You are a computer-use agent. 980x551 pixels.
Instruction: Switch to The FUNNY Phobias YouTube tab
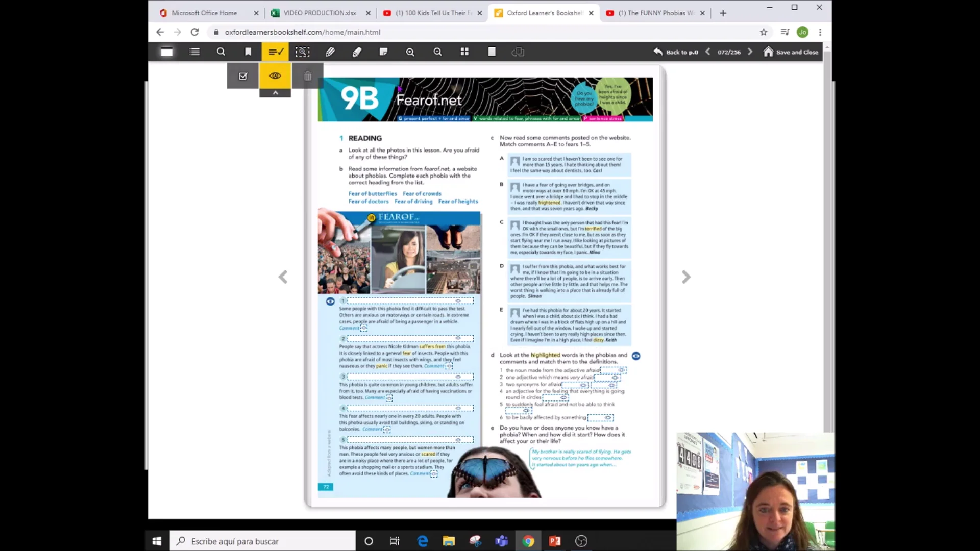coord(656,13)
